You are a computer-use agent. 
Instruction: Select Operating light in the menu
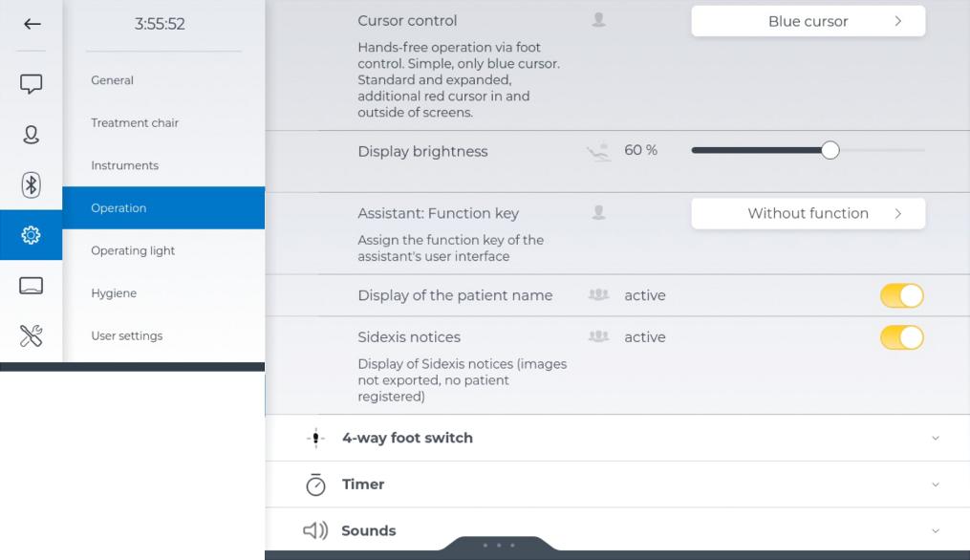pos(133,250)
